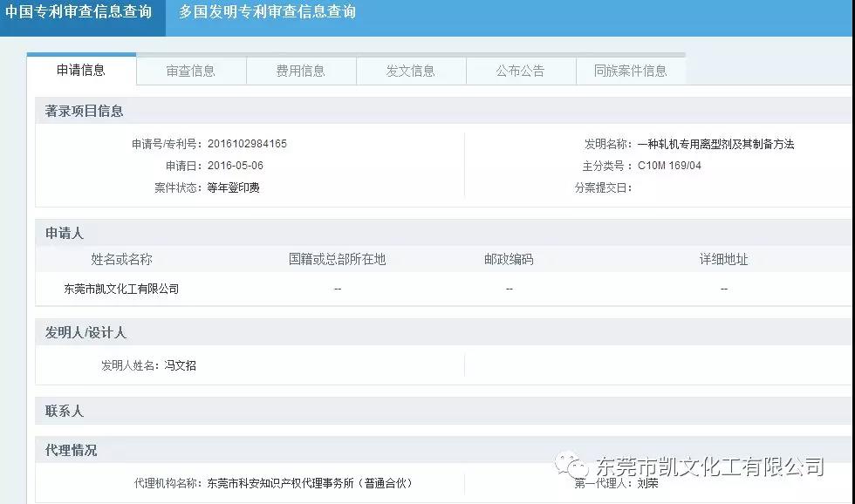This screenshot has width=855, height=504.
Task: Select invention title 一种轧机专用离型剂及其制备方法
Action: (x=715, y=144)
